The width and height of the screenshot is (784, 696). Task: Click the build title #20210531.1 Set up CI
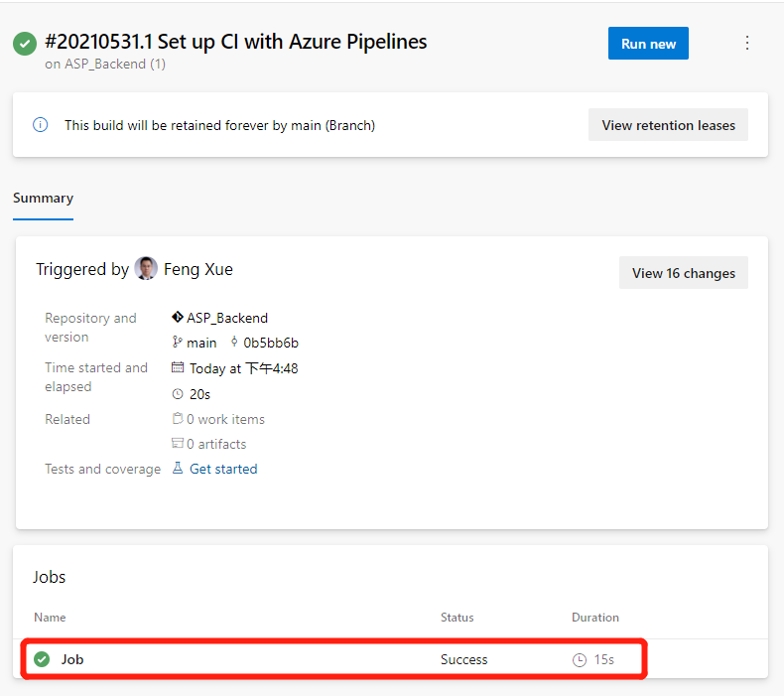pyautogui.click(x=236, y=42)
